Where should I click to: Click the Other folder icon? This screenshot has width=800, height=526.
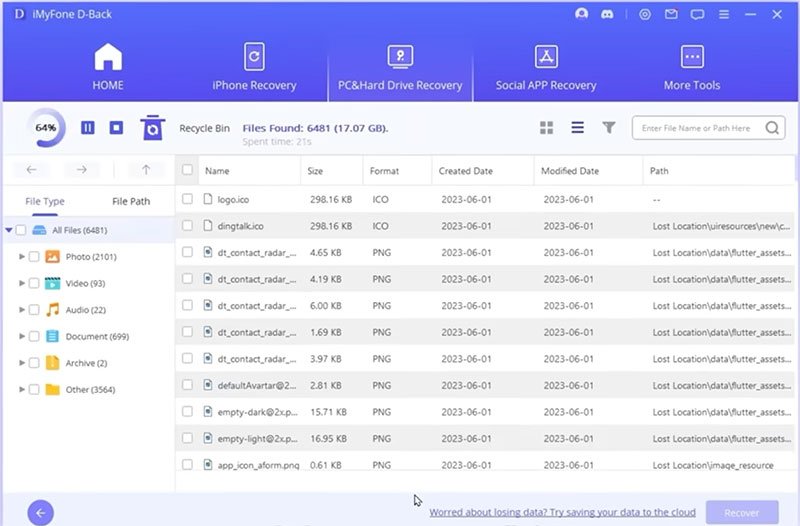coord(53,389)
